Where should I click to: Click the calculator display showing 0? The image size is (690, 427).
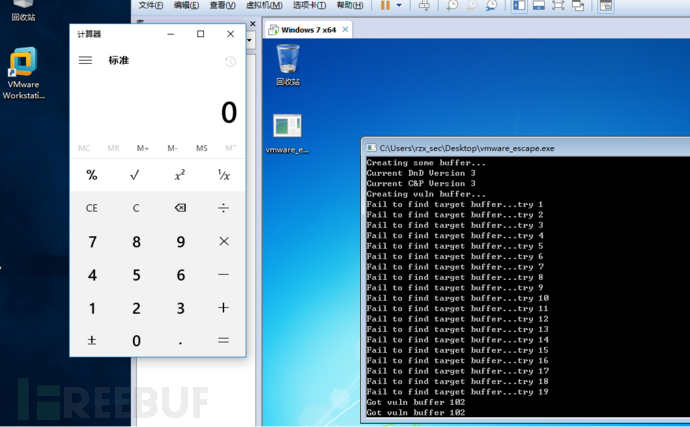pyautogui.click(x=228, y=112)
